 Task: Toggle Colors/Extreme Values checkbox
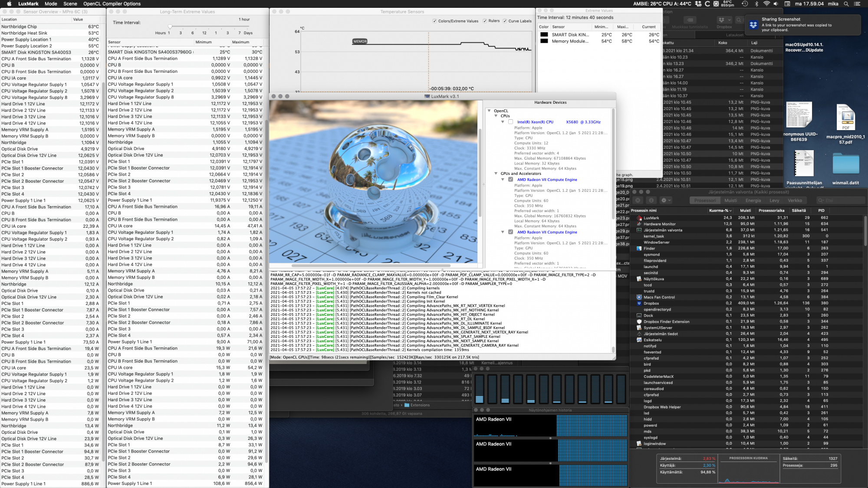[435, 21]
